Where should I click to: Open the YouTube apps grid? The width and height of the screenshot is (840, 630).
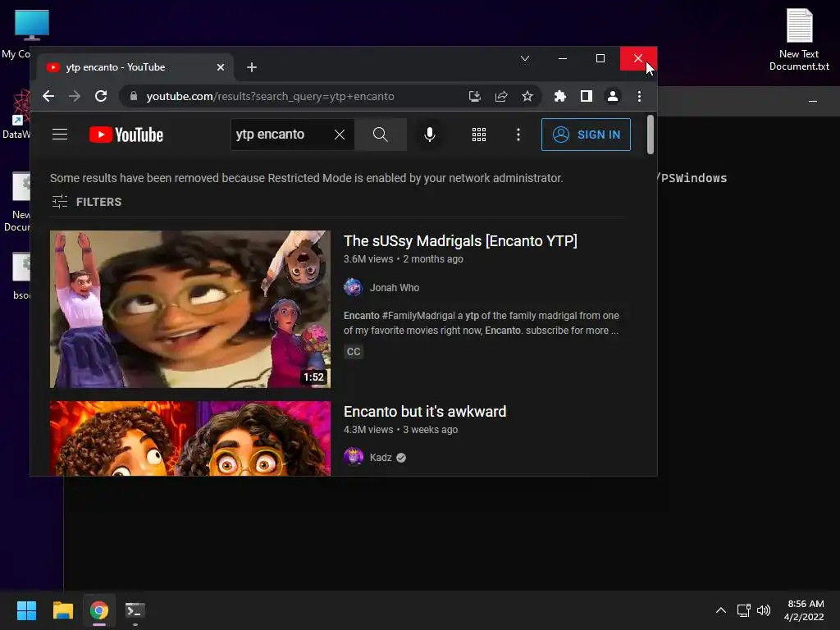coord(479,135)
